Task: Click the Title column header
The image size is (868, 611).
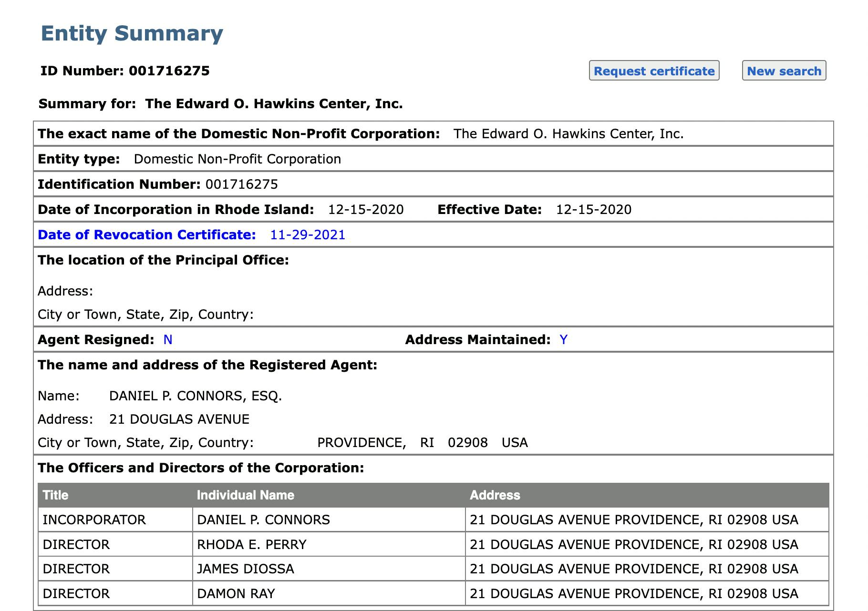Action: (x=56, y=495)
